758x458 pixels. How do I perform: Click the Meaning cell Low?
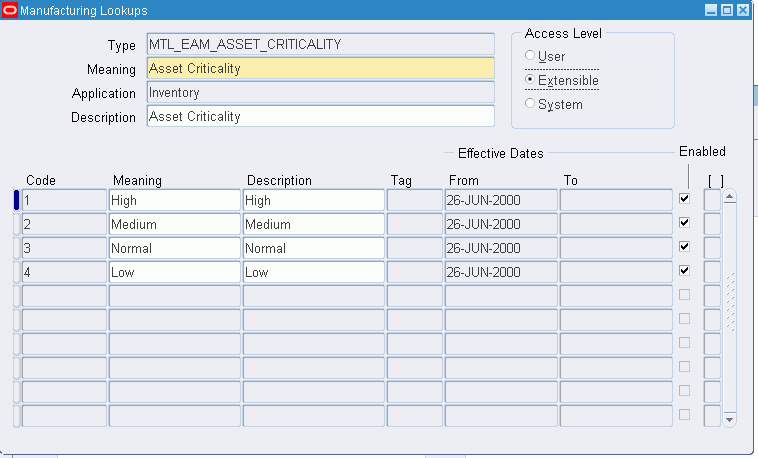tap(175, 272)
